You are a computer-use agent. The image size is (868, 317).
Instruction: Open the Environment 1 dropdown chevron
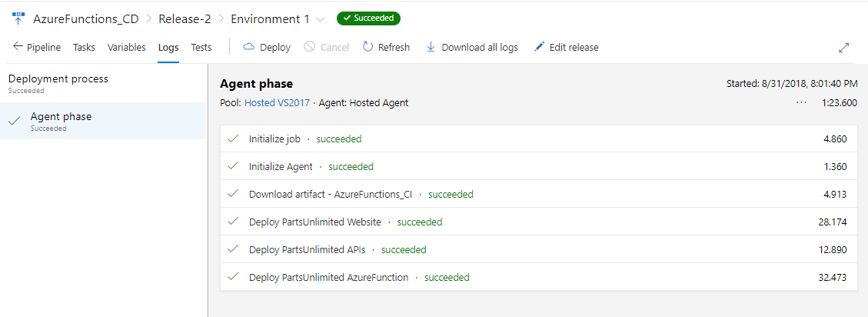tap(320, 19)
